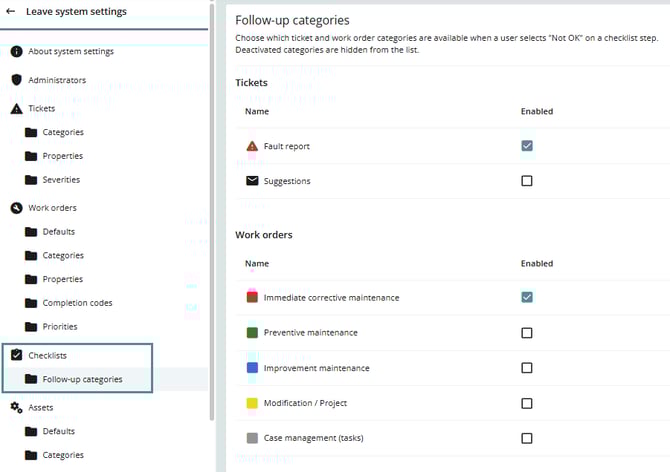Click the envelope icon beside Suggestions
Screen dimensions: 670x472
(x=252, y=181)
